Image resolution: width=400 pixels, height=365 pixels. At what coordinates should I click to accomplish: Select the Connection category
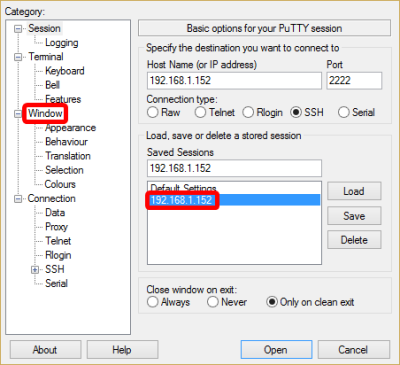[x=52, y=198]
